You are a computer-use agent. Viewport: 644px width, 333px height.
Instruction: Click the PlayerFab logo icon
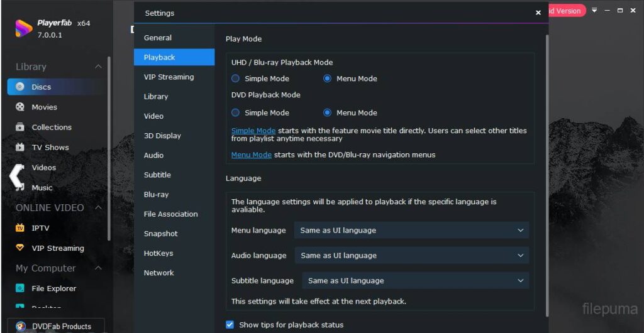pos(24,28)
